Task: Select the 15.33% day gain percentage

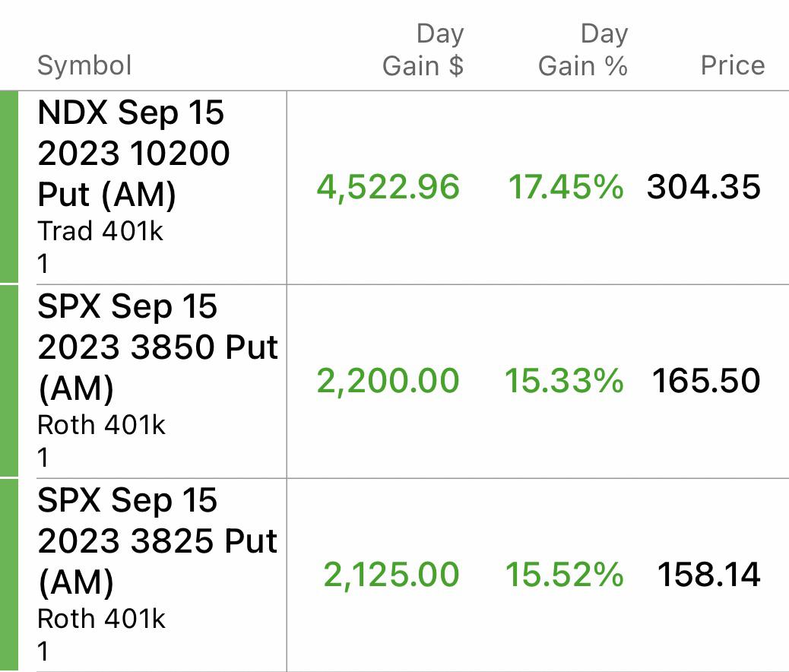Action: pyautogui.click(x=564, y=381)
